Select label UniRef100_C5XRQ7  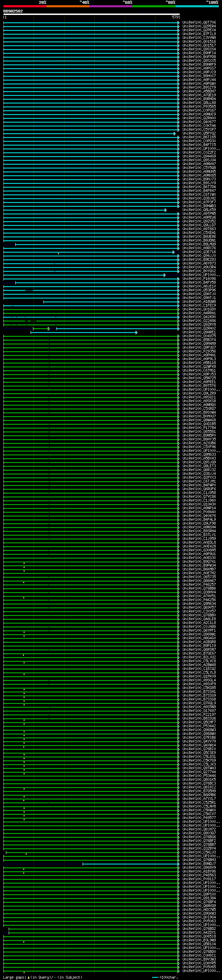click(199, 409)
